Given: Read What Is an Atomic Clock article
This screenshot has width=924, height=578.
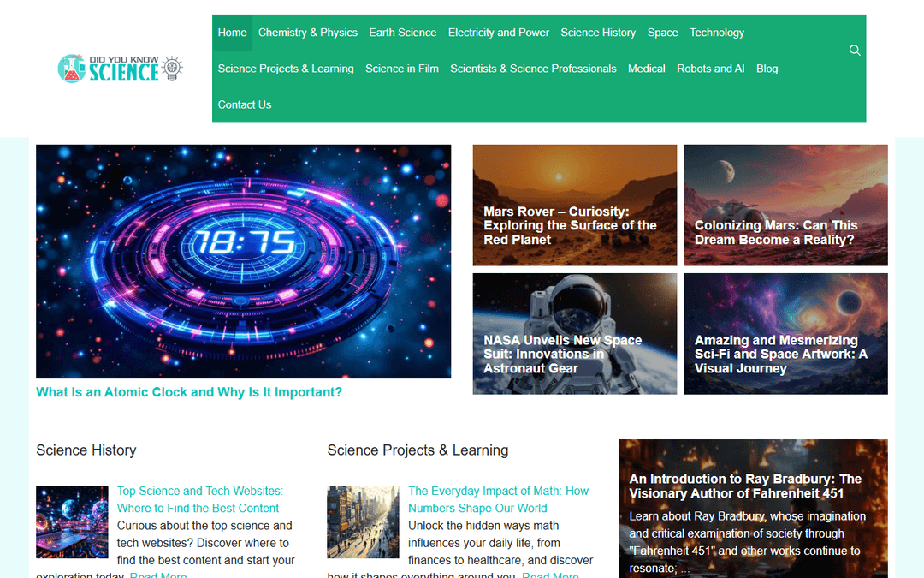Looking at the screenshot, I should (x=189, y=392).
